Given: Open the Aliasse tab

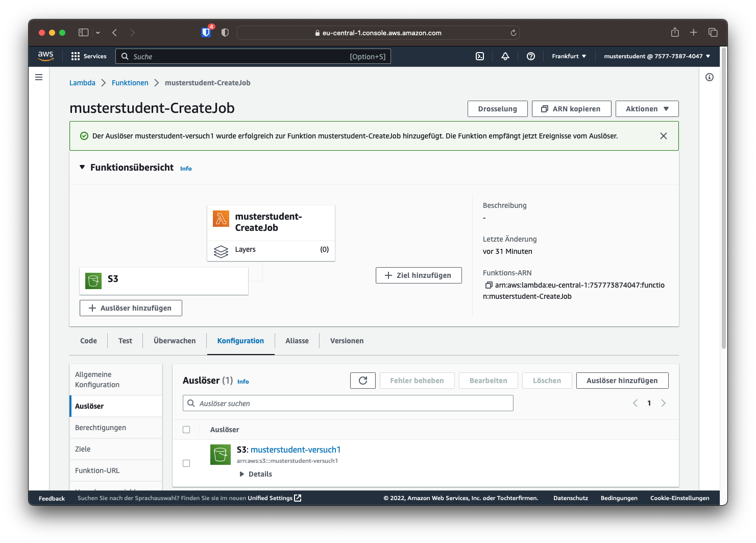Looking at the screenshot, I should (x=297, y=341).
